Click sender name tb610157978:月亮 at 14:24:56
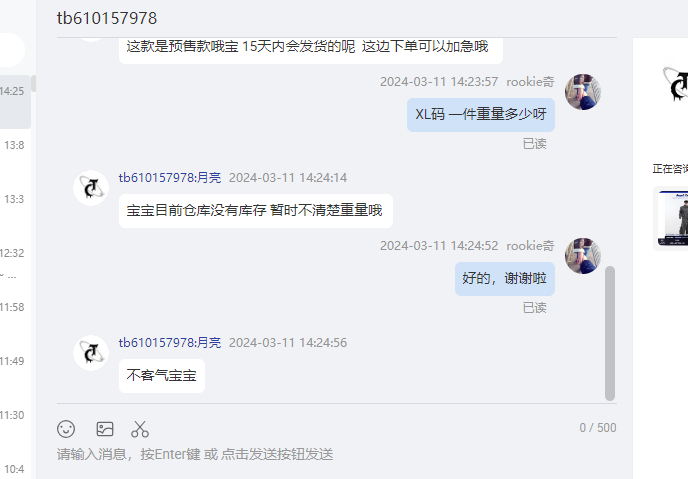688x479 pixels. click(x=170, y=343)
